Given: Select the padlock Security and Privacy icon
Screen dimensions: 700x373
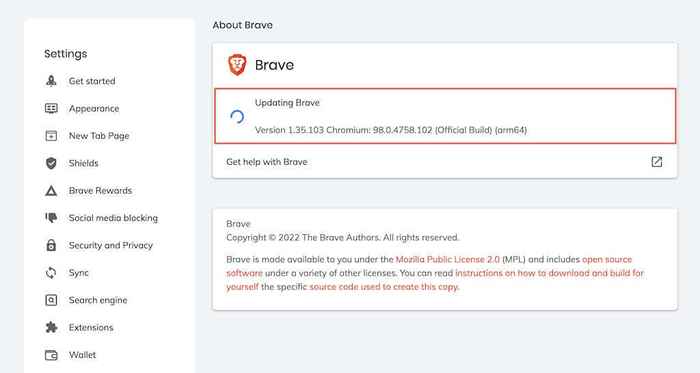Looking at the screenshot, I should 51,245.
